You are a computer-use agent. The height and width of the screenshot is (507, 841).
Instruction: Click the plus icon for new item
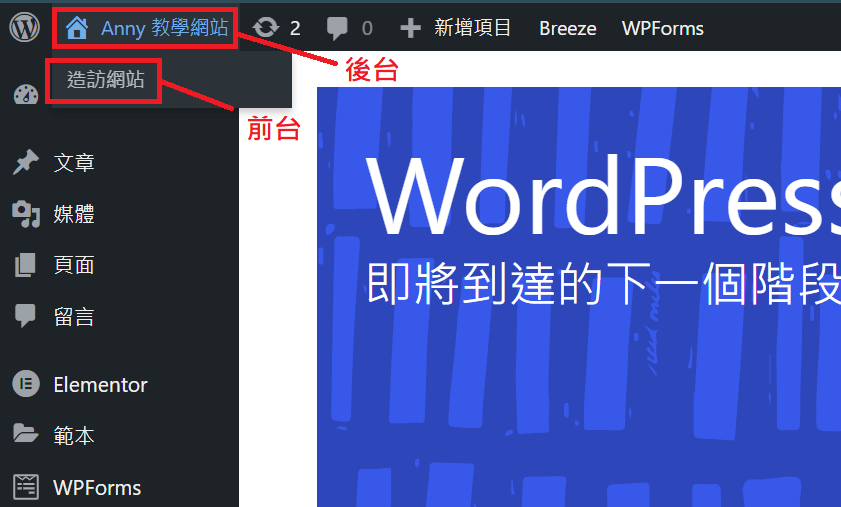point(410,28)
